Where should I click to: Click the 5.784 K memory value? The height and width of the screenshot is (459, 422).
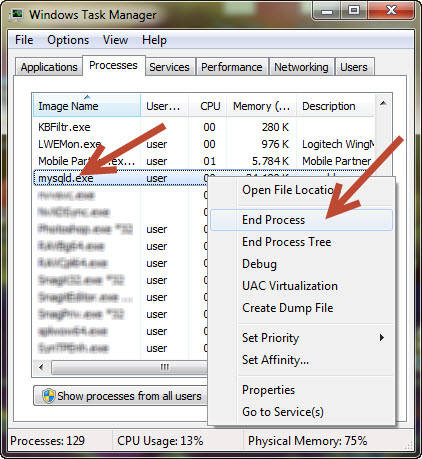(270, 161)
